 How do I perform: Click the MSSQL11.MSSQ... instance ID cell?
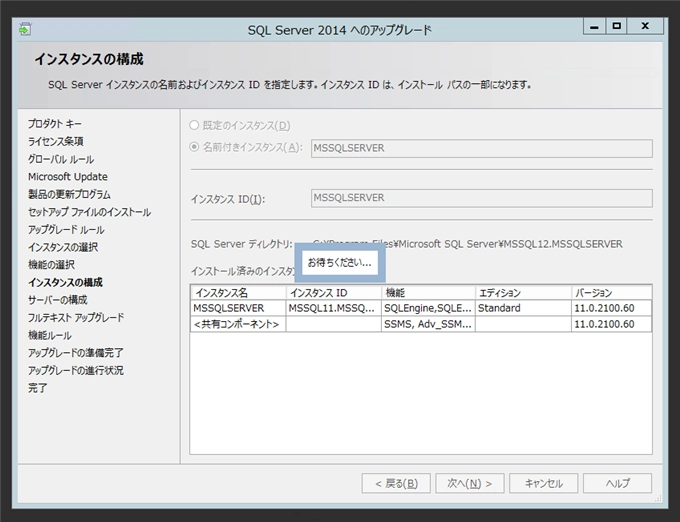point(333,308)
